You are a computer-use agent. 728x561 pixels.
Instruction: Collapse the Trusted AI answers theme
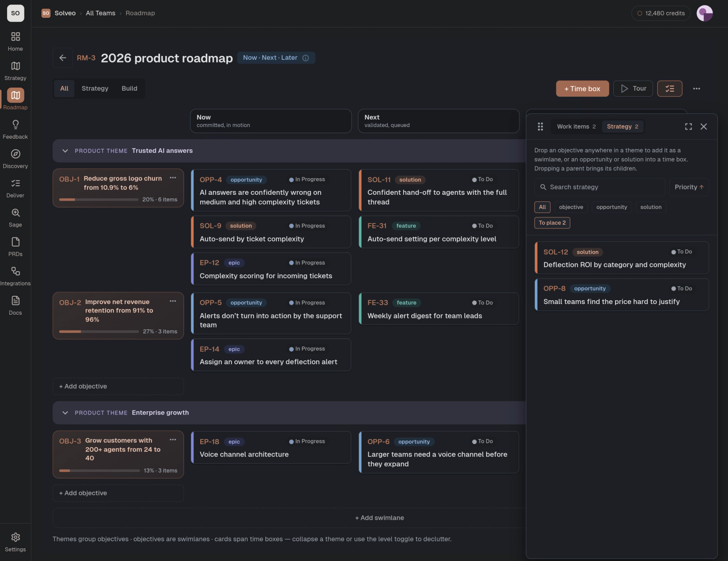tap(65, 151)
